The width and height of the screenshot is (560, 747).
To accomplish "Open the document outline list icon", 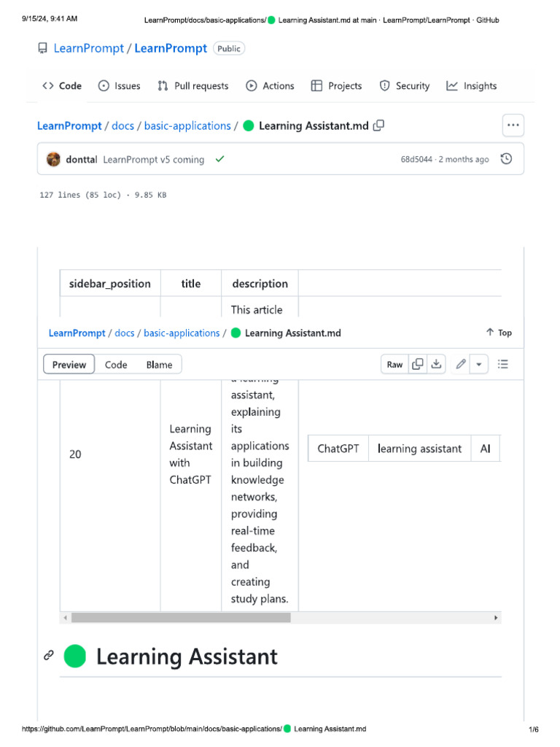I will point(503,365).
